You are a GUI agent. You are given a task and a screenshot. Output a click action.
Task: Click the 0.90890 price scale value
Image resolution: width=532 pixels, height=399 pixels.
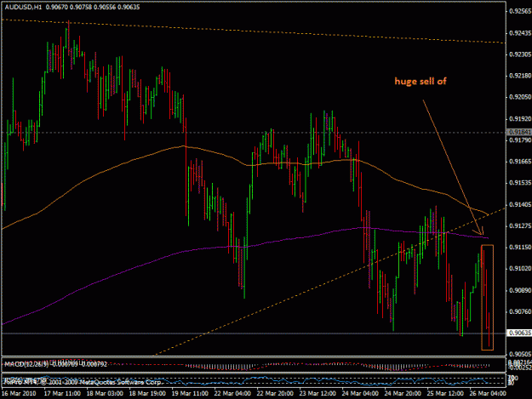coord(520,290)
